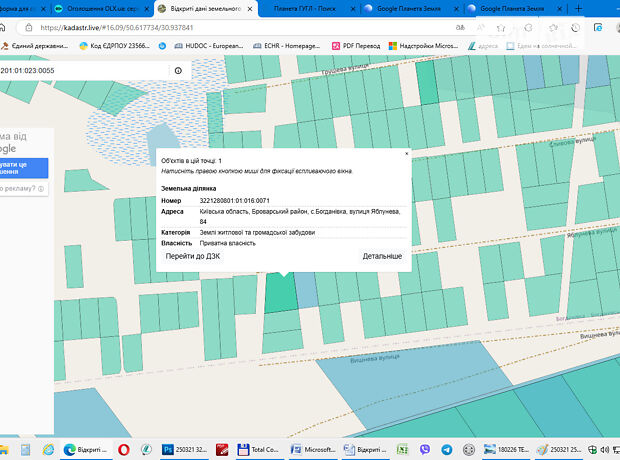Close the land parcel info popup
The height and width of the screenshot is (460, 620).
[x=406, y=154]
